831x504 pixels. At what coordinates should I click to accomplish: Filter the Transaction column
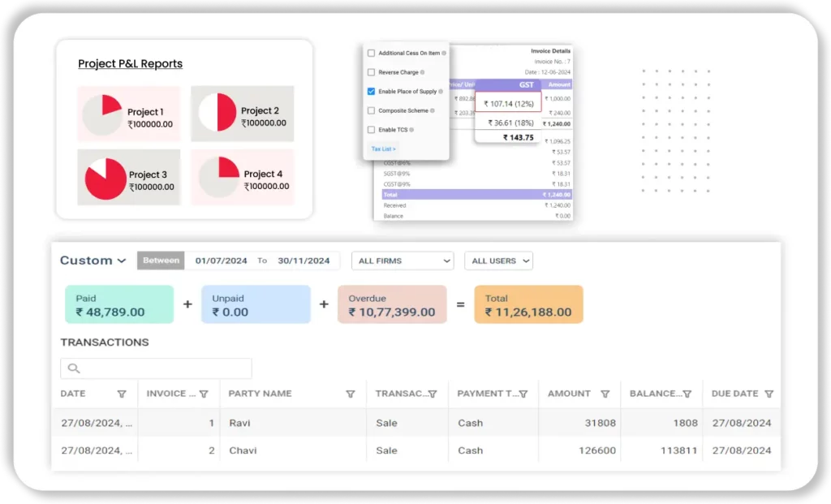pyautogui.click(x=433, y=394)
